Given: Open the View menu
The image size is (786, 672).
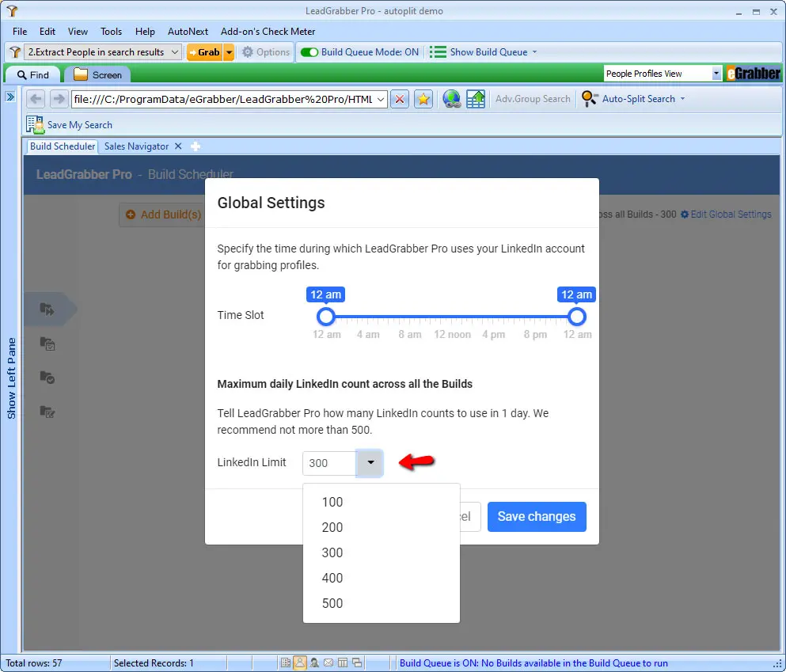Looking at the screenshot, I should click(78, 31).
